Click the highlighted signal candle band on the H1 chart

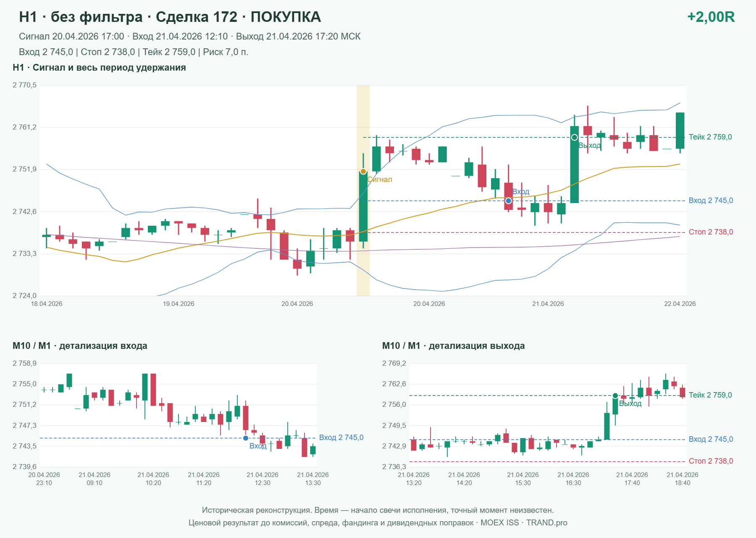click(x=363, y=190)
